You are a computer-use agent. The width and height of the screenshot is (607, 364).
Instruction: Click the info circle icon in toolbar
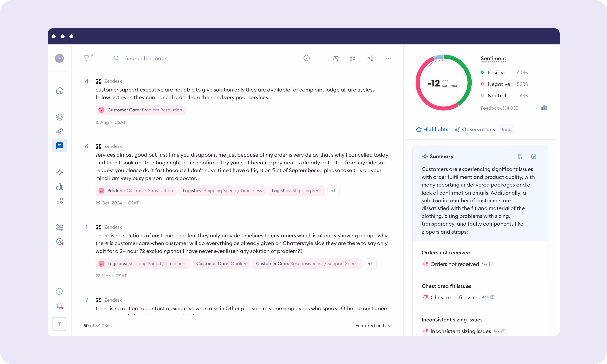coord(307,58)
